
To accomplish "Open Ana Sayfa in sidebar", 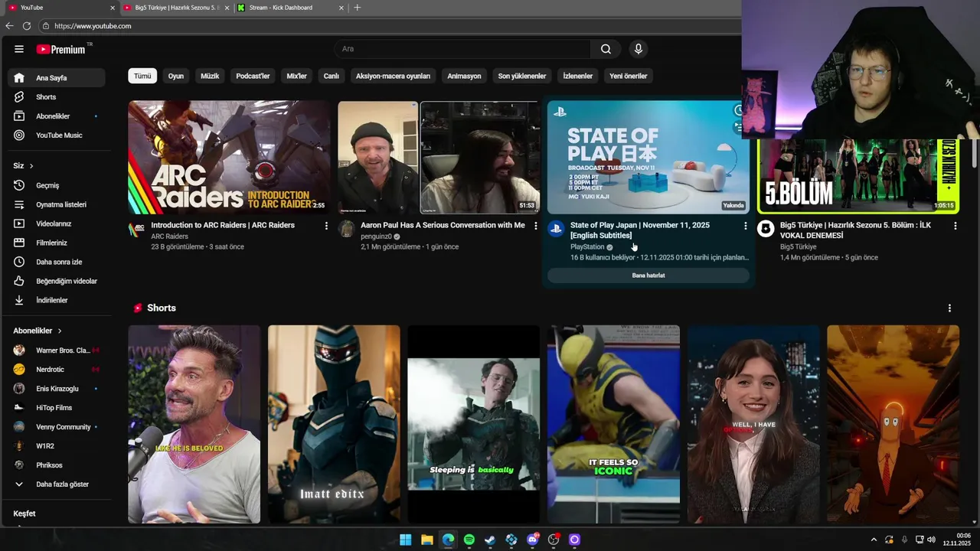I will click(57, 77).
